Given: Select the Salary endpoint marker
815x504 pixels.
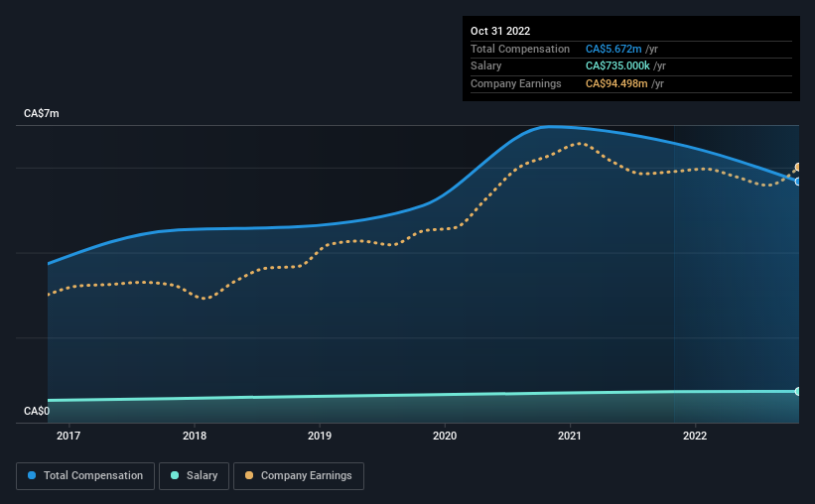Looking at the screenshot, I should coord(798,391).
